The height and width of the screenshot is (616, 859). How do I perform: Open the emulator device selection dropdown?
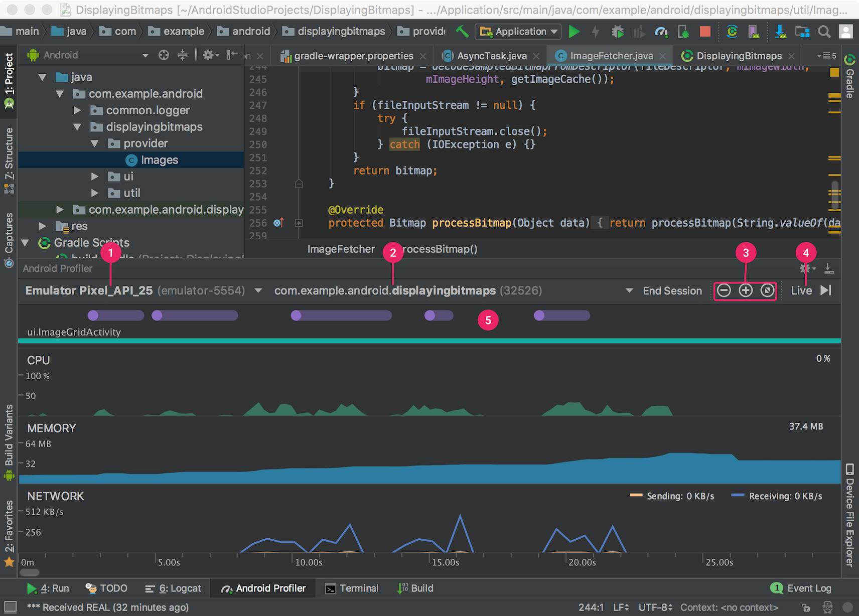[258, 290]
